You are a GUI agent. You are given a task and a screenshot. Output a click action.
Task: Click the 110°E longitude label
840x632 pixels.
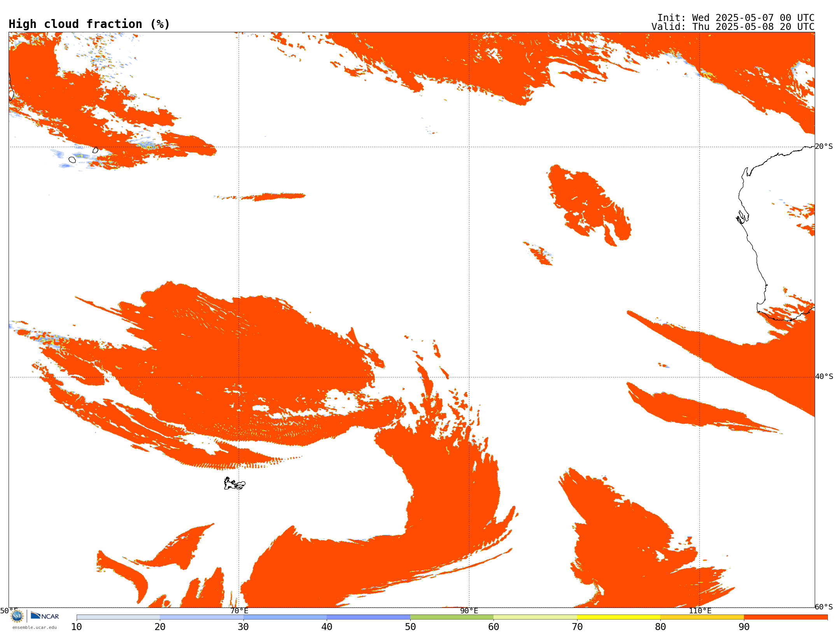(700, 611)
